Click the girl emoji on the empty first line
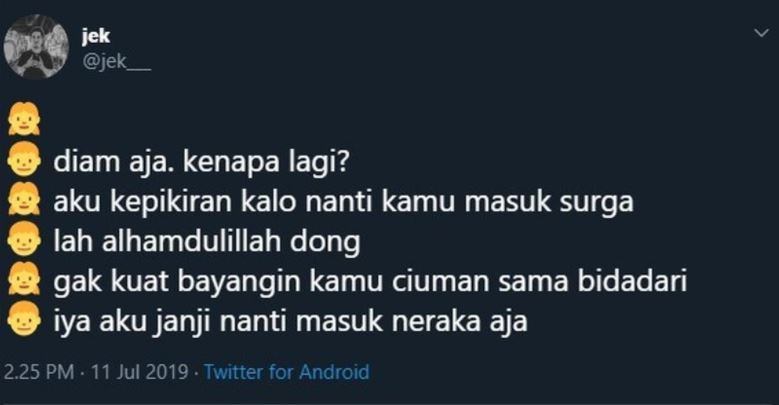This screenshot has height=405, width=779. (x=24, y=119)
